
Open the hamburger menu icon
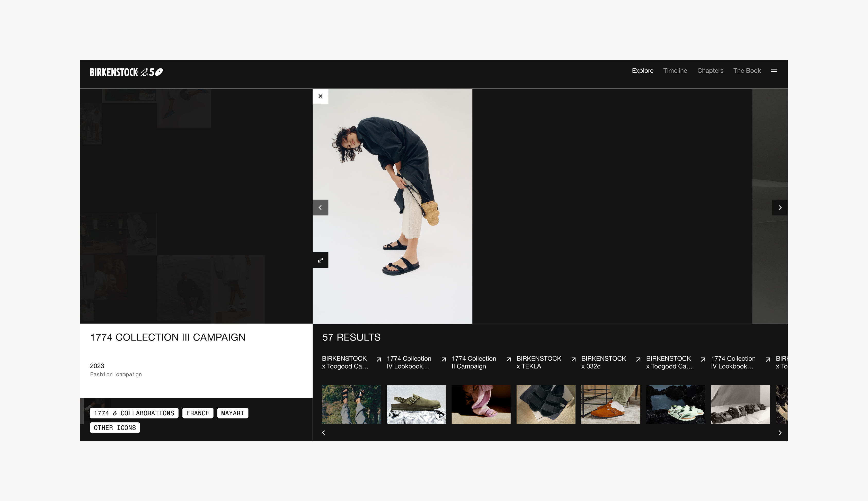(x=774, y=71)
